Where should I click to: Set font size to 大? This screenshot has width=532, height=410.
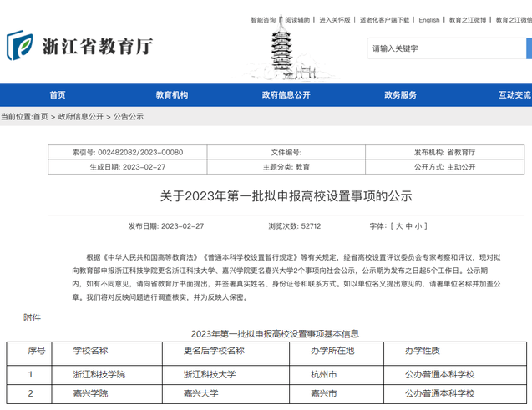(x=399, y=226)
